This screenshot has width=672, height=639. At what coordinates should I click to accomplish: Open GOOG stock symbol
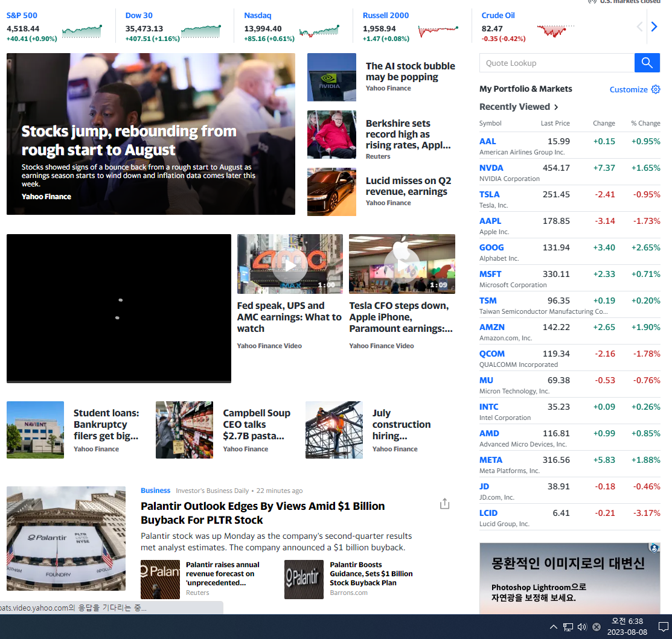coord(491,247)
